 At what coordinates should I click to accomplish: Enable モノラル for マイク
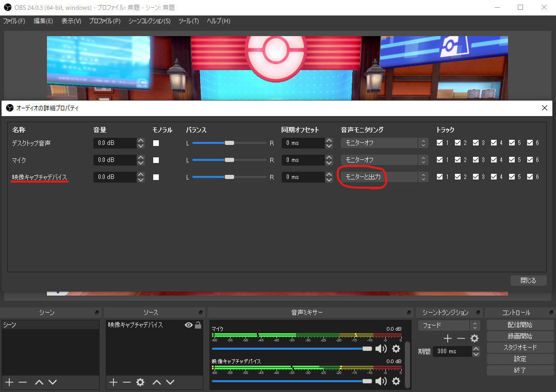point(156,160)
